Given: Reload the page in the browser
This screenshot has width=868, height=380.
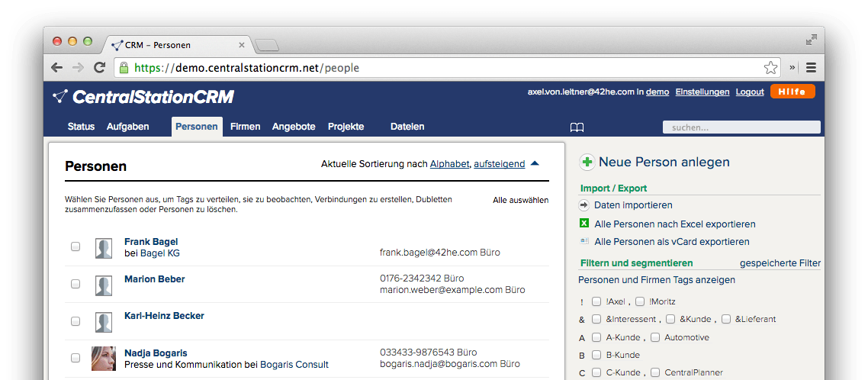Looking at the screenshot, I should tap(99, 68).
